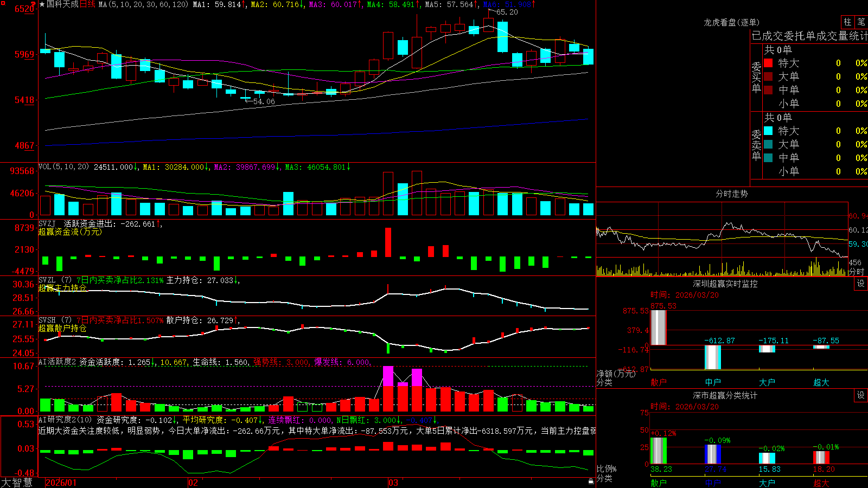Switch 龙虎看盘 to 笔 tick view

861,22
